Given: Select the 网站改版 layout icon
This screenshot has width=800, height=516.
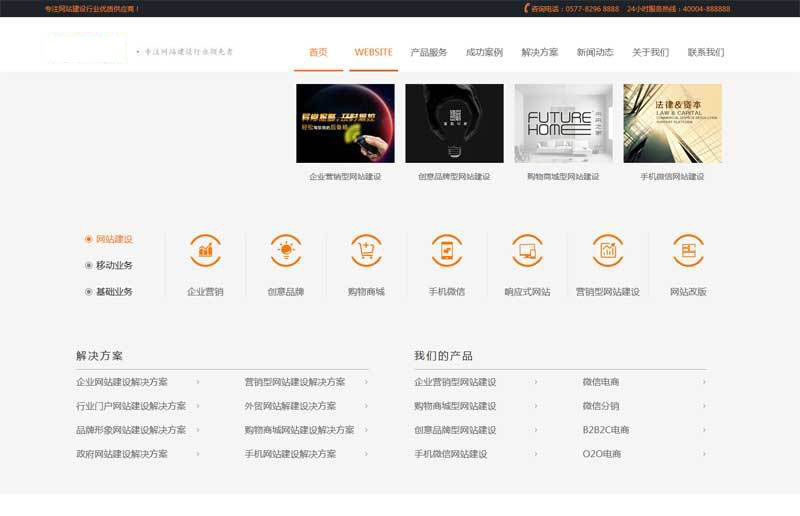Looking at the screenshot, I should click(688, 250).
